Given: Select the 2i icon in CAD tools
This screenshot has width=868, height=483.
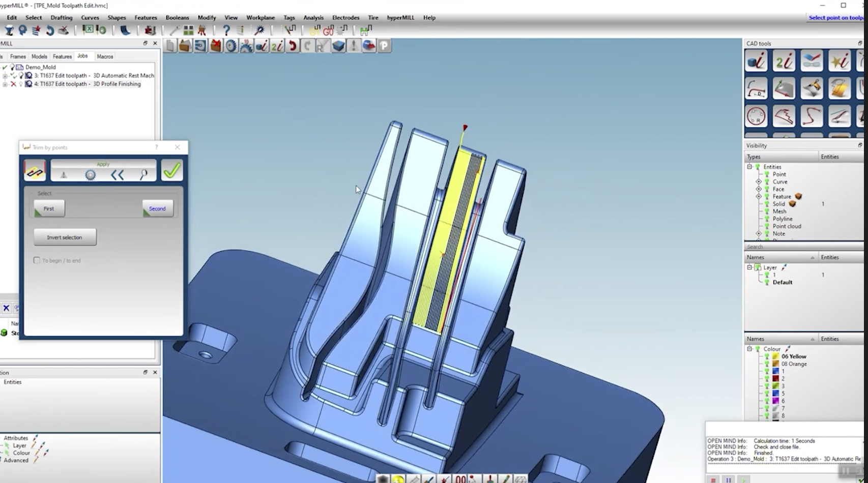Looking at the screenshot, I should pyautogui.click(x=784, y=62).
